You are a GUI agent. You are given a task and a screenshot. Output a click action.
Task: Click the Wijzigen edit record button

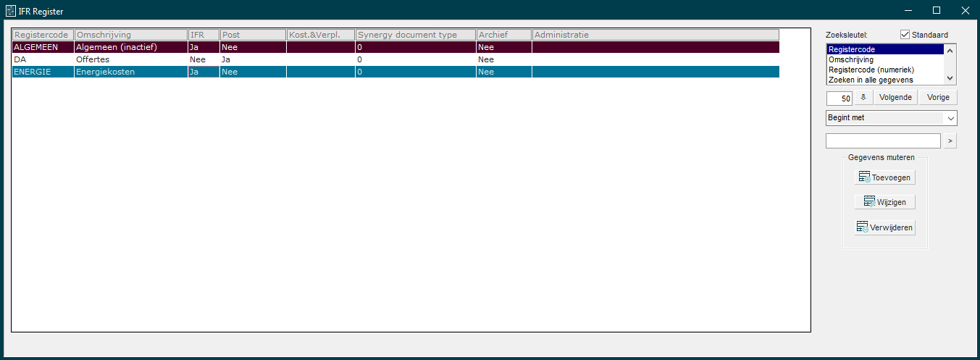click(884, 202)
